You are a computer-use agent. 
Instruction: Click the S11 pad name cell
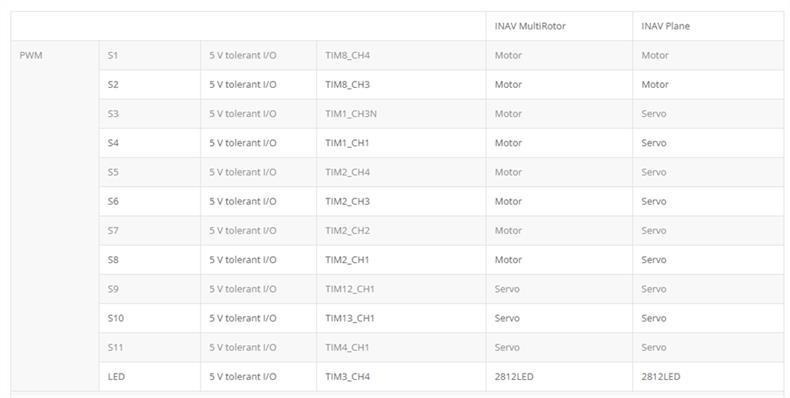point(150,348)
